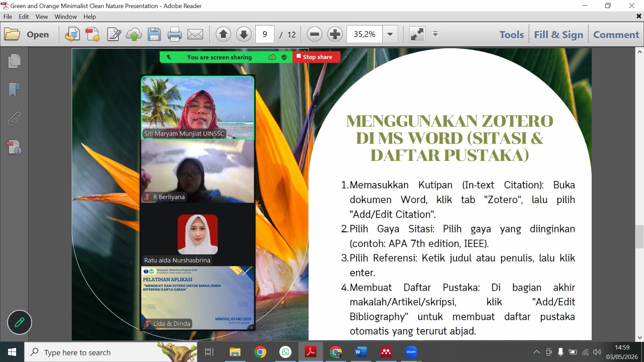Click the vertical scrollbar up arrow
Screen dimensions: 644x362
point(640,51)
